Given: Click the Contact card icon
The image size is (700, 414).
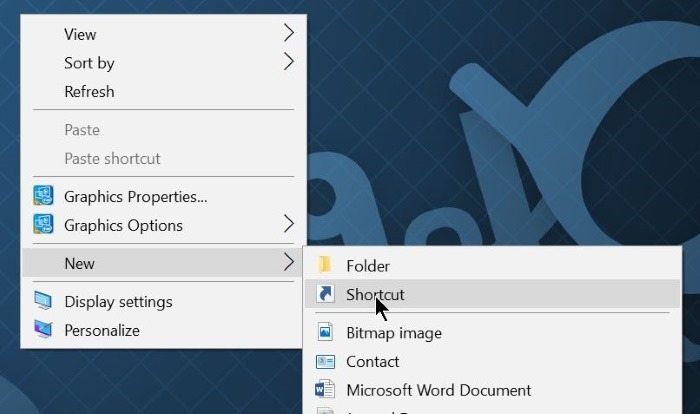Looking at the screenshot, I should pyautogui.click(x=325, y=361).
